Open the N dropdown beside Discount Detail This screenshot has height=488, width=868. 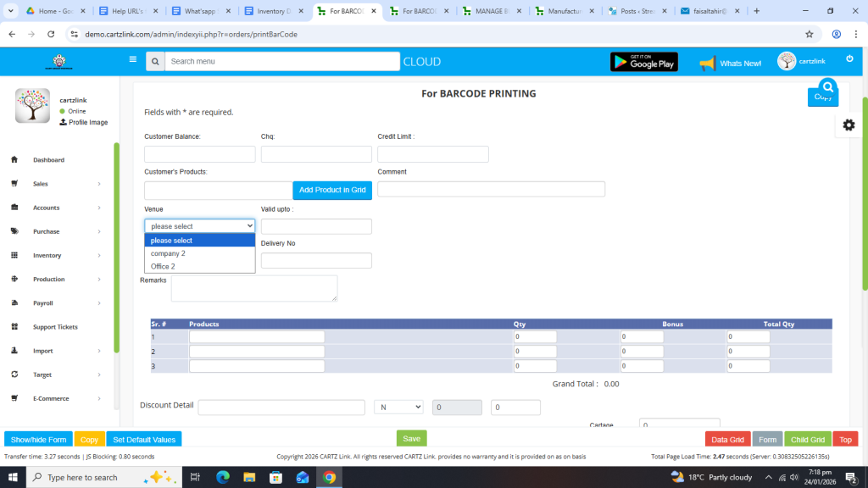tap(398, 408)
